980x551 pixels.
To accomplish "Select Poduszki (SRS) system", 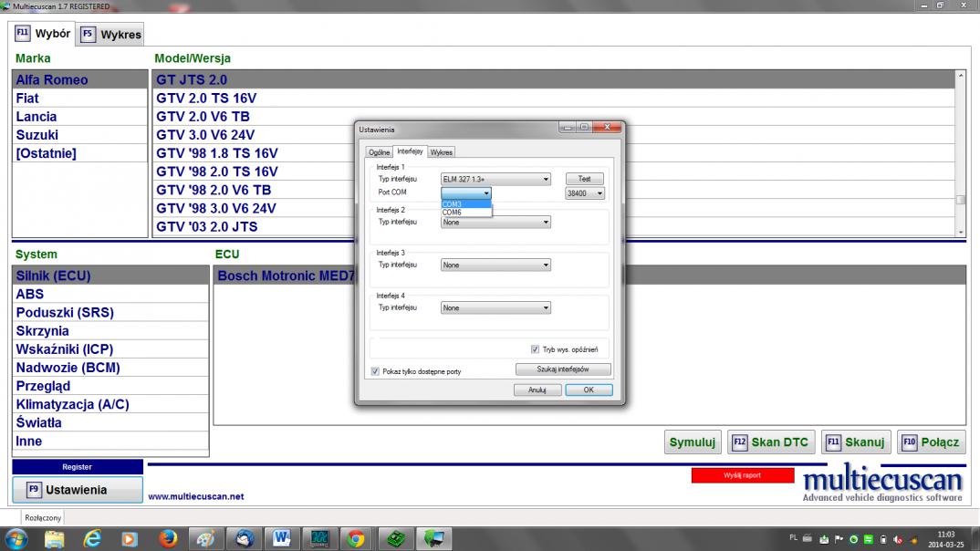I will click(x=110, y=312).
